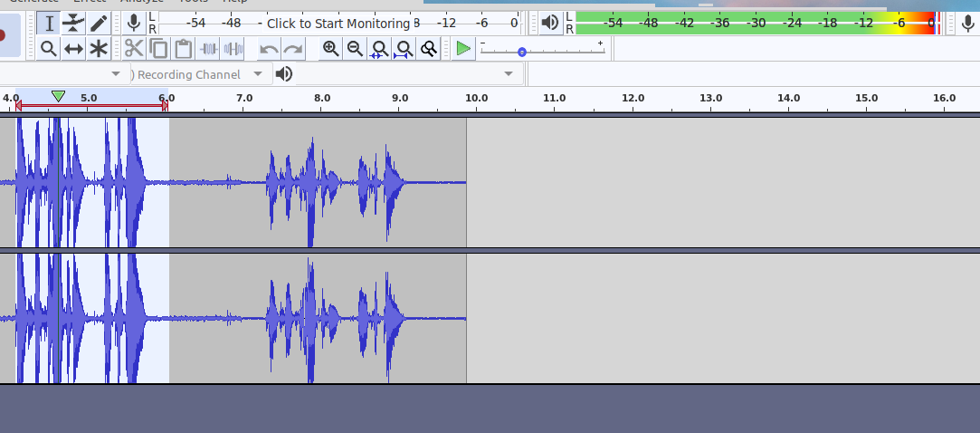Click speaker icon beside playback device
Screen dimensions: 980x433
(284, 74)
